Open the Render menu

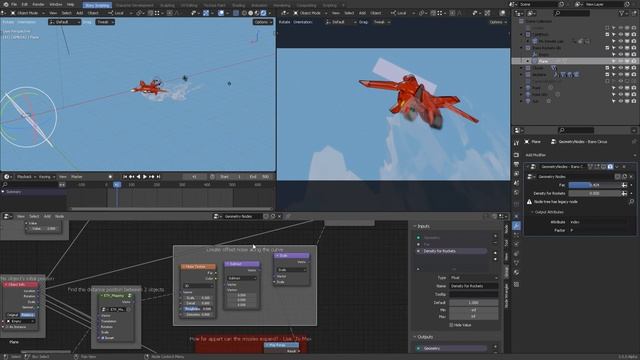coord(38,4)
